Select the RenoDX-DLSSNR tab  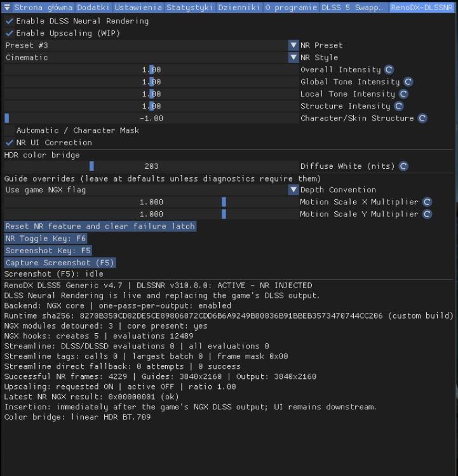point(422,8)
